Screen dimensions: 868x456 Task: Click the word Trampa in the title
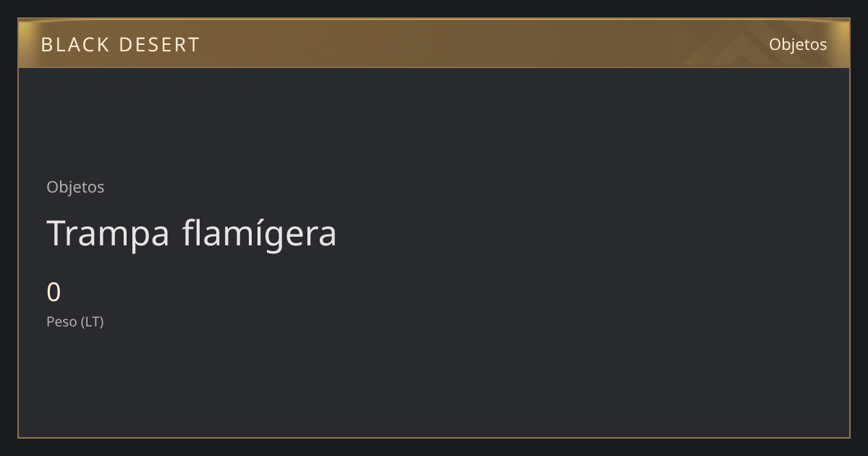[109, 234]
